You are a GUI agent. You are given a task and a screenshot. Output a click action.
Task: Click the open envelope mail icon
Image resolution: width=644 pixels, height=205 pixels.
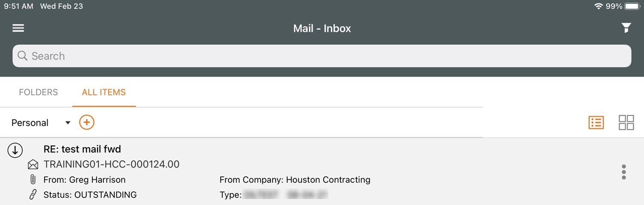tap(33, 165)
